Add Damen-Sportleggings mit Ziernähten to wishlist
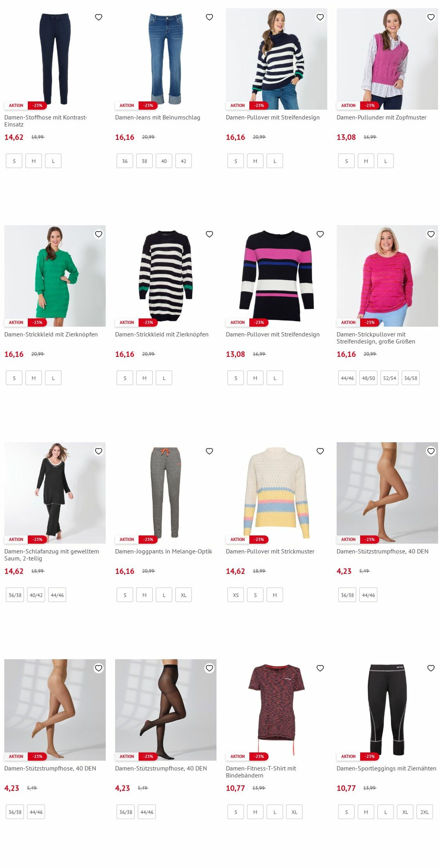The image size is (440, 868). (431, 668)
